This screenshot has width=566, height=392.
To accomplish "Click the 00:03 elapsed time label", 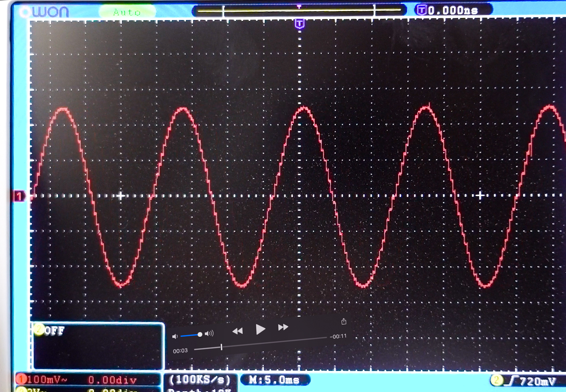I will pos(180,351).
